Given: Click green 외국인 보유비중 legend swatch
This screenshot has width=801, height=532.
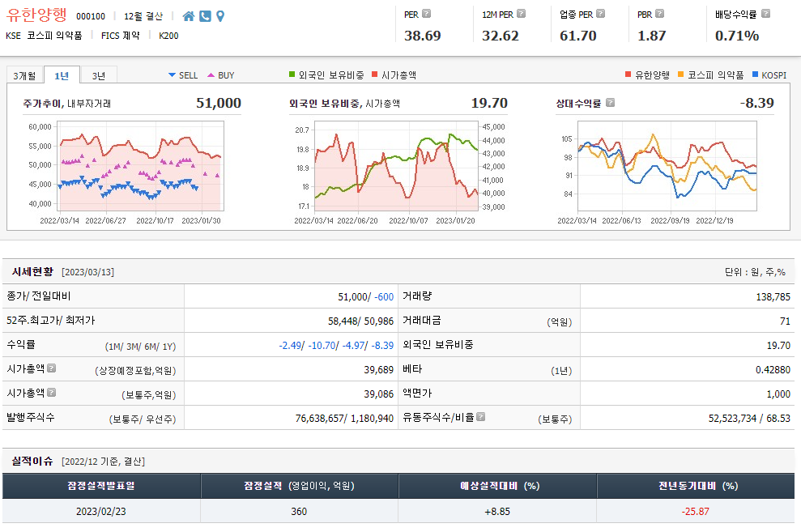Looking at the screenshot, I should [292, 74].
